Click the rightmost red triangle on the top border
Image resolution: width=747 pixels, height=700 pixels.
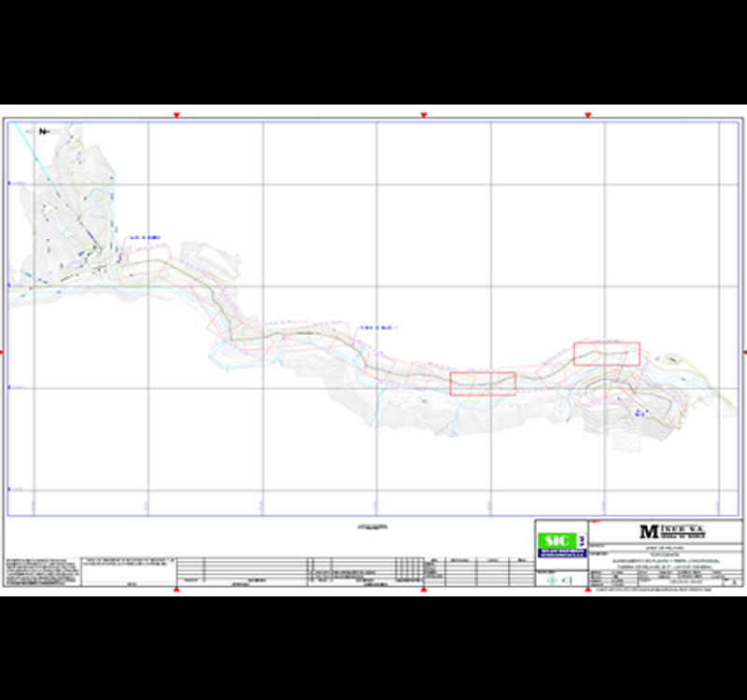(x=587, y=115)
